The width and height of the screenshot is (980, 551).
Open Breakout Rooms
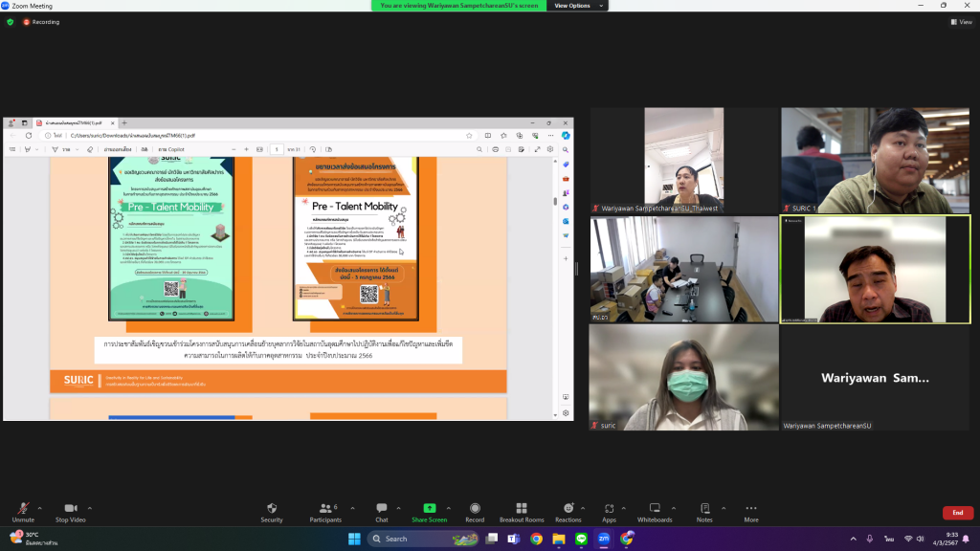[x=522, y=513]
